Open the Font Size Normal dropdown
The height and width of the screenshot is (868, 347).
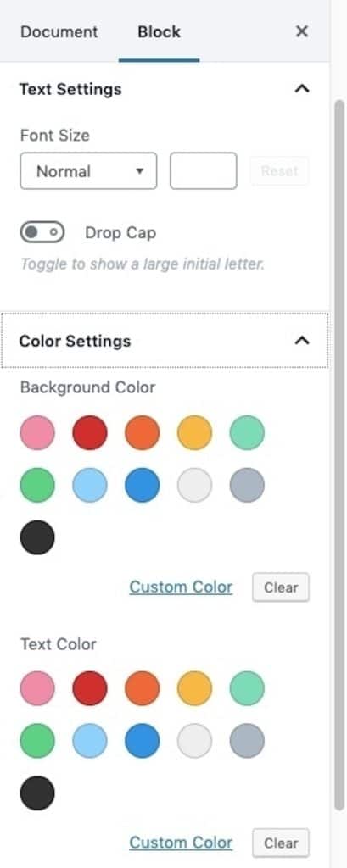point(89,171)
